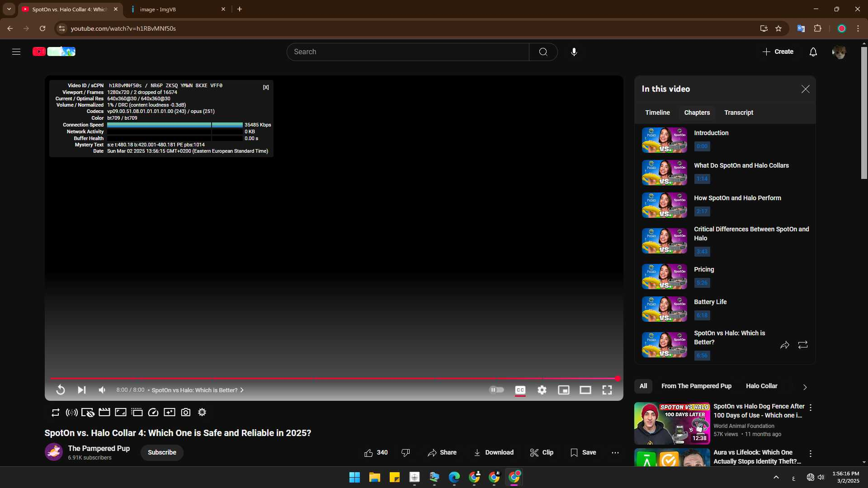This screenshot has height=488, width=868.
Task: Show more filter chips with right arrow
Action: point(805,387)
